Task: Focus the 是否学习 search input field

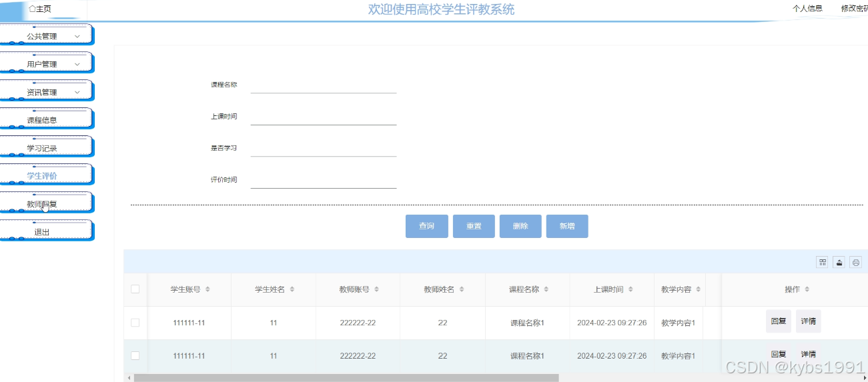Action: 324,148
